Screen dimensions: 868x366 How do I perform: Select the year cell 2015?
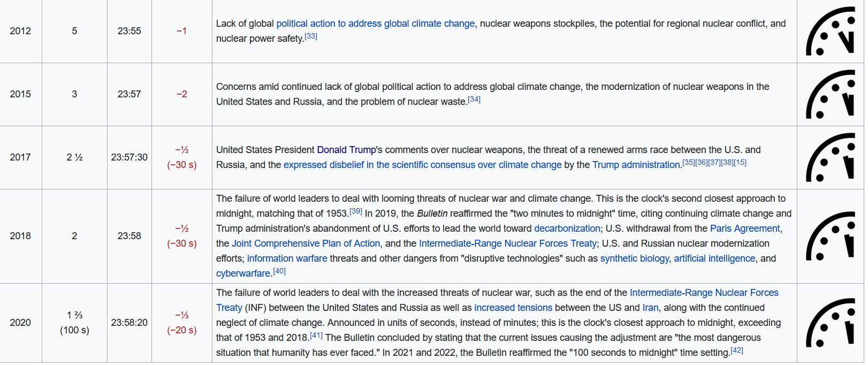(20, 94)
